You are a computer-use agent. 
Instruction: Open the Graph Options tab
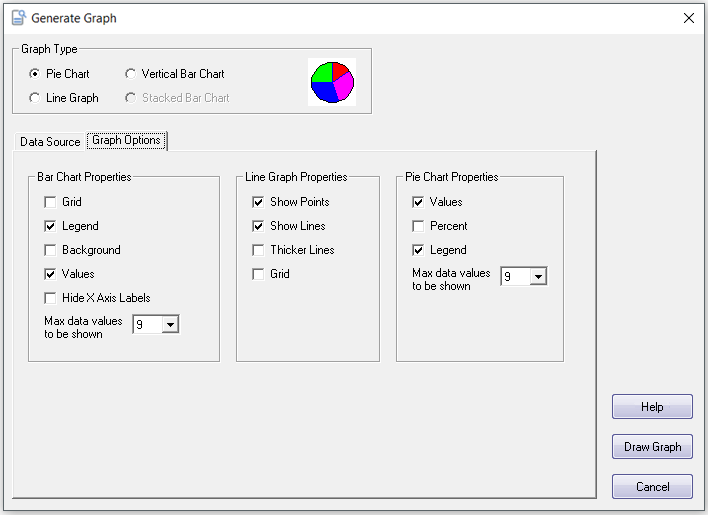126,140
